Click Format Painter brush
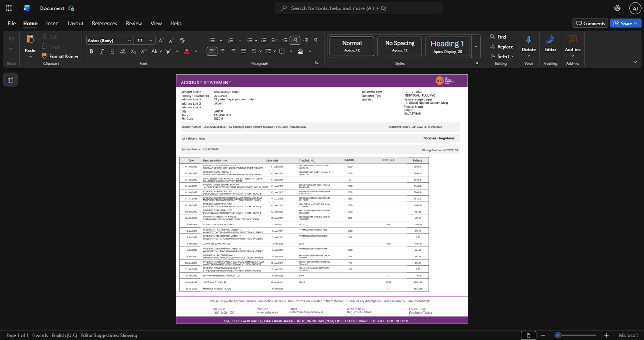Image resolution: width=644 pixels, height=340 pixels. (60, 56)
